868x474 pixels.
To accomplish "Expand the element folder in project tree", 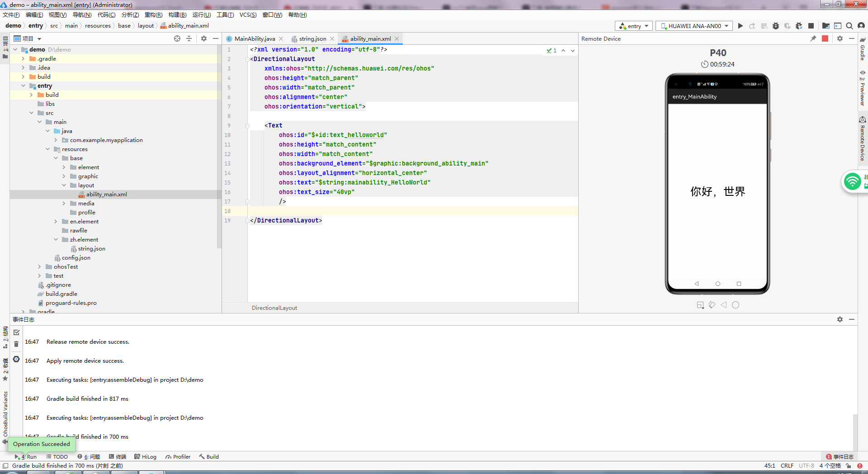I will 64,167.
